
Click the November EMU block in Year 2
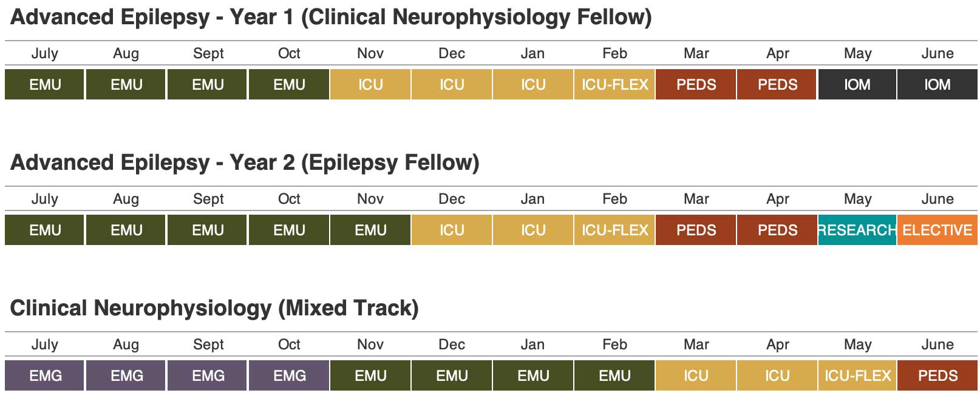[x=370, y=230]
